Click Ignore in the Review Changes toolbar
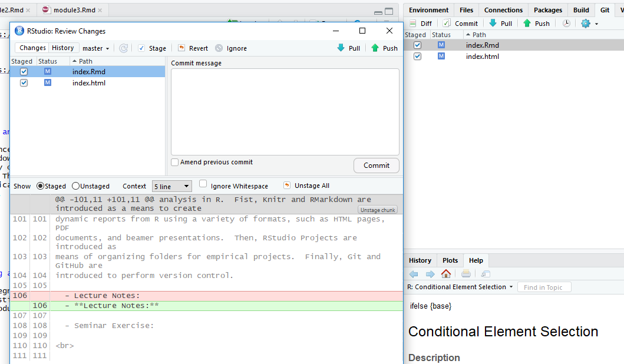 (231, 48)
